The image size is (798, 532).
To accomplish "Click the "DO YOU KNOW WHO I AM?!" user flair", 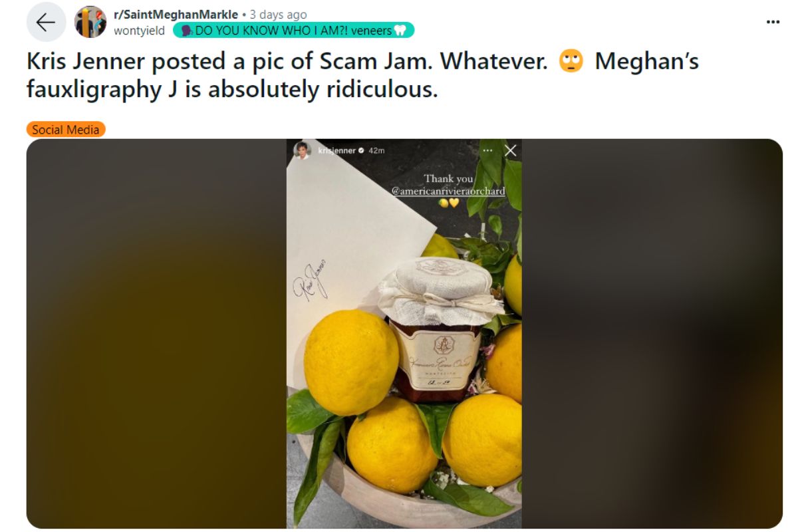I will click(293, 30).
